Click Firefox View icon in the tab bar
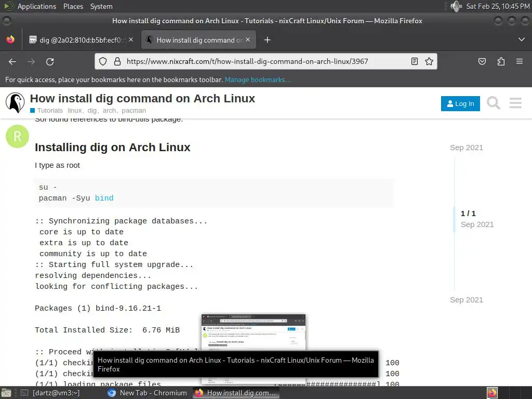The height and width of the screenshot is (399, 532). (x=10, y=39)
